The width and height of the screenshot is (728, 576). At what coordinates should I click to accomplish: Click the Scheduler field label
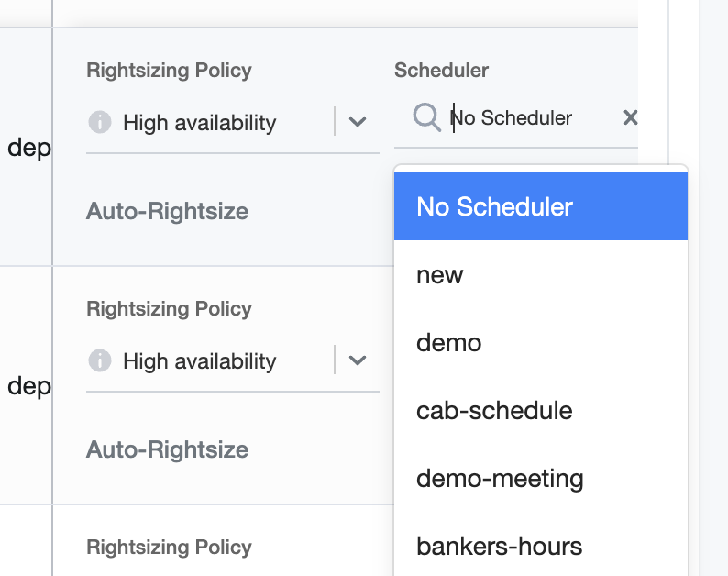(x=441, y=71)
